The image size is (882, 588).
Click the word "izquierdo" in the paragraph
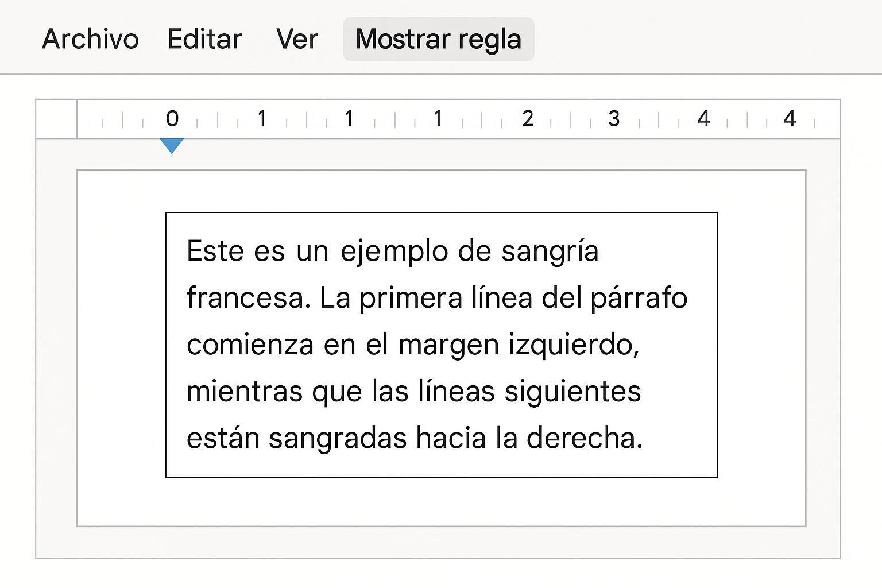click(572, 345)
